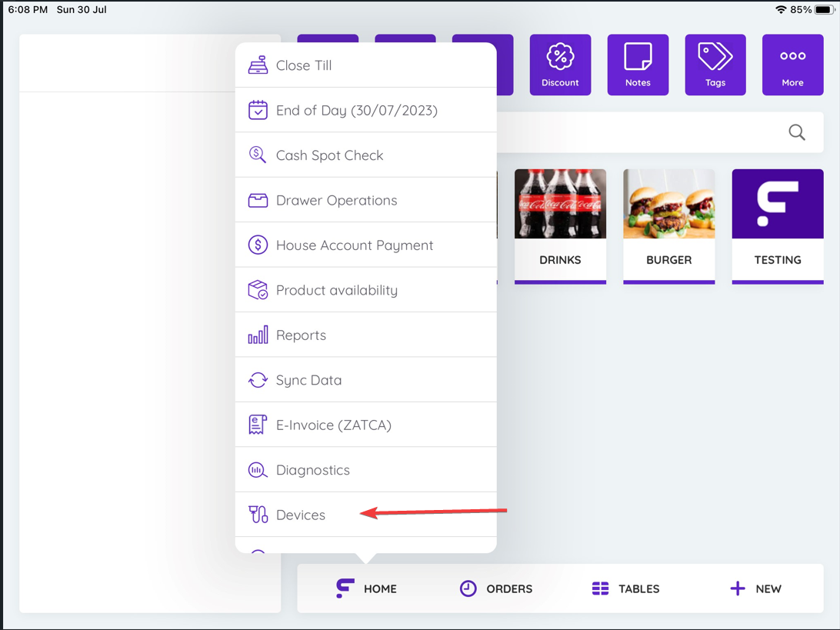This screenshot has height=630, width=840.
Task: Launch Diagnostics
Action: point(313,469)
